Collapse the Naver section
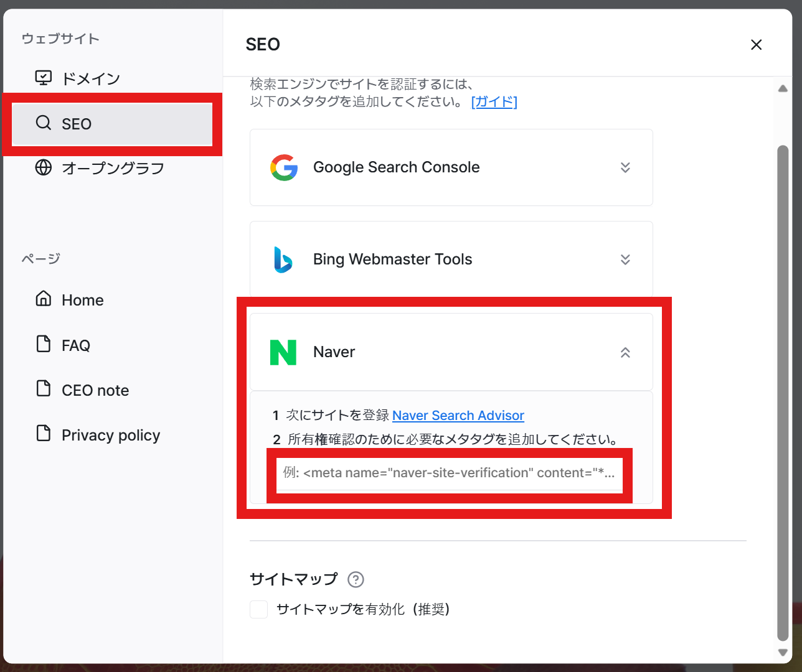Viewport: 802px width, 672px height. 626,353
